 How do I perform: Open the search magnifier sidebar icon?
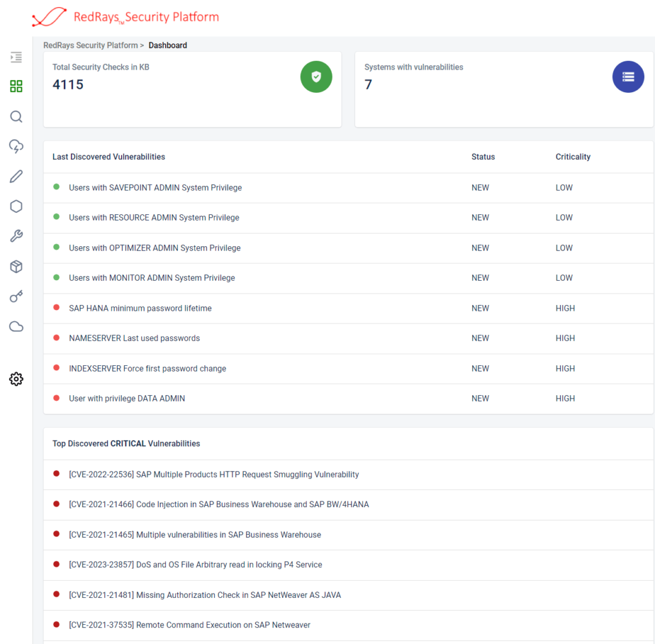pos(16,116)
